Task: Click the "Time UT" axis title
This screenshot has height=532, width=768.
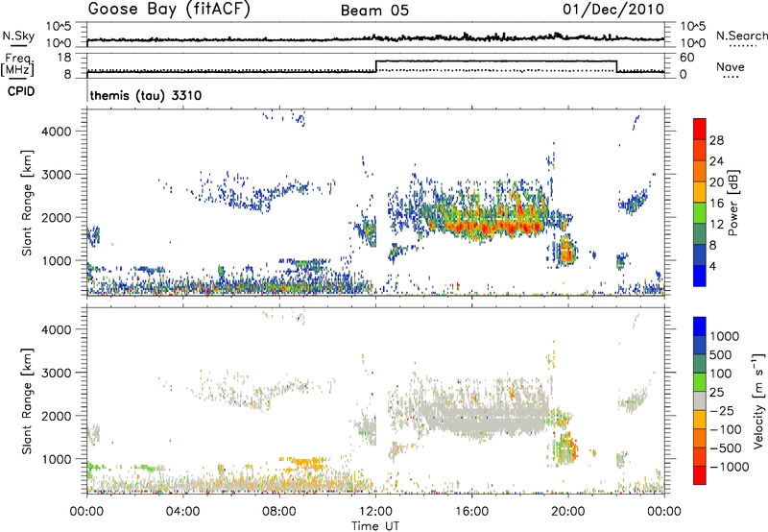Action: pyautogui.click(x=375, y=526)
